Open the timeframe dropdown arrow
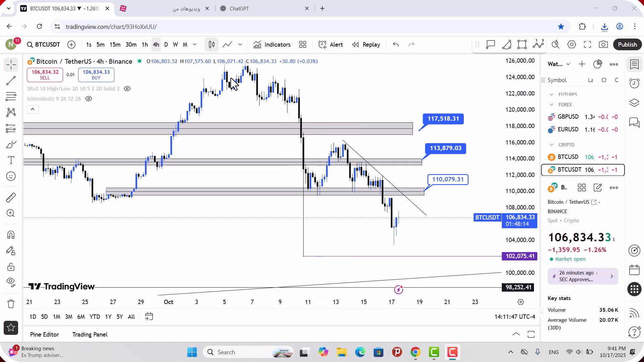Screen dimensions: 644x362 195,45
